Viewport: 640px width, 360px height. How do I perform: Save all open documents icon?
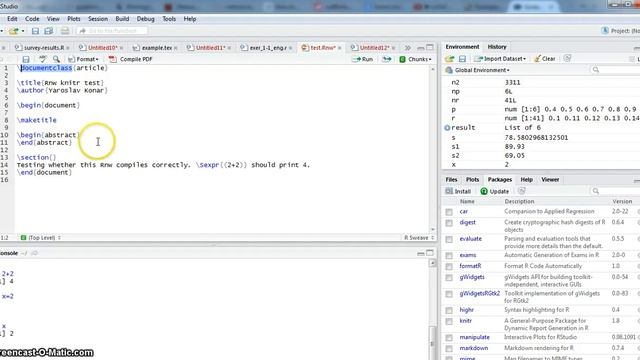pos(49,31)
